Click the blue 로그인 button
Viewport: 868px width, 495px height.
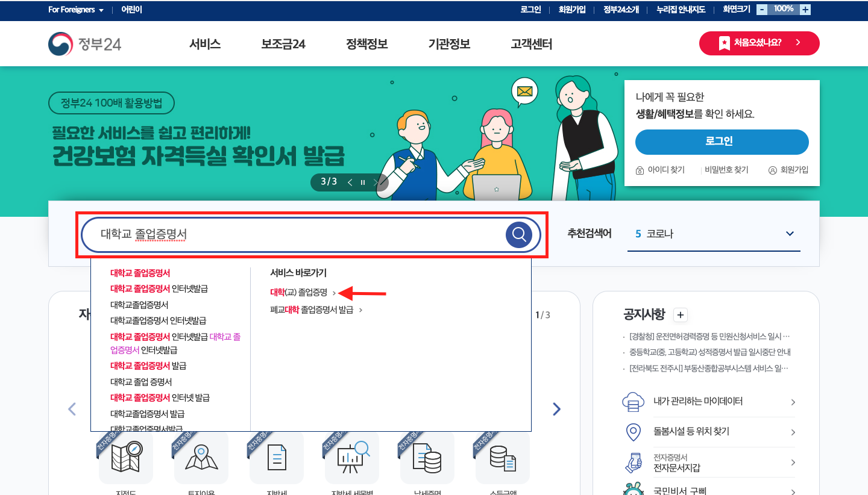coord(722,142)
